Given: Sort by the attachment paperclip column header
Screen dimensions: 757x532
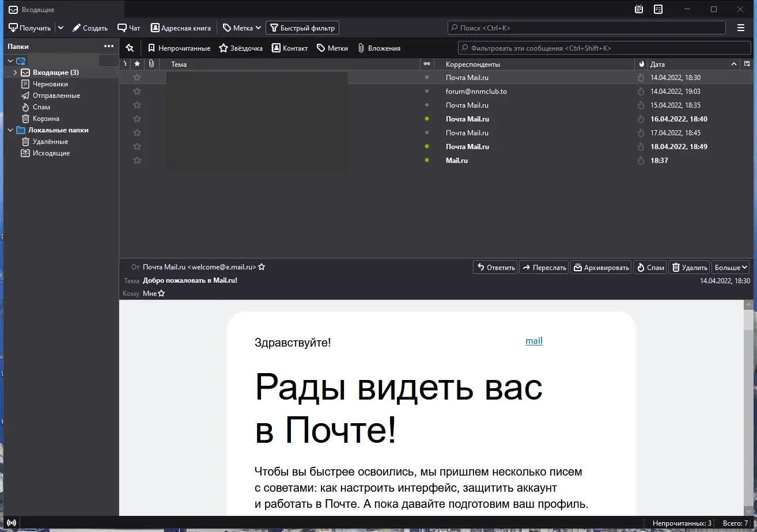Looking at the screenshot, I should (x=151, y=64).
